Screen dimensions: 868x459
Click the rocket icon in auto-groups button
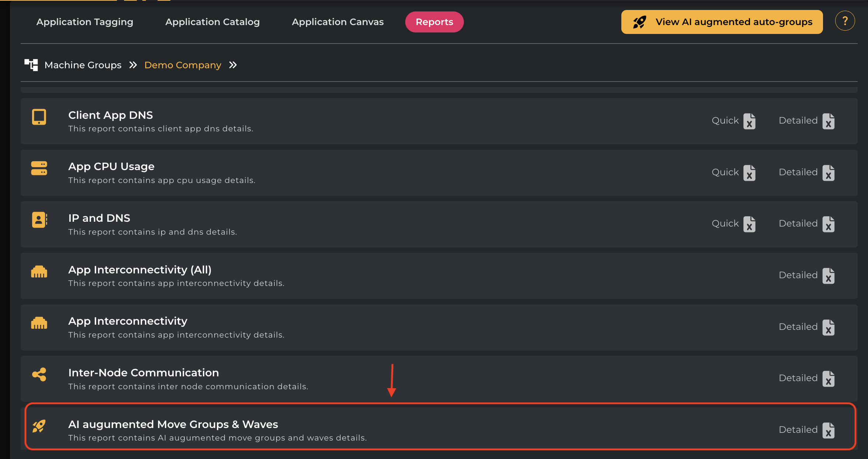(639, 22)
